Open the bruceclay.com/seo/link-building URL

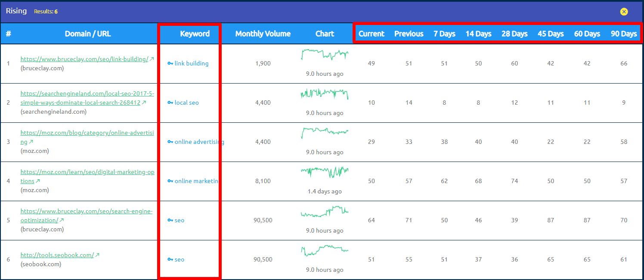tap(84, 59)
